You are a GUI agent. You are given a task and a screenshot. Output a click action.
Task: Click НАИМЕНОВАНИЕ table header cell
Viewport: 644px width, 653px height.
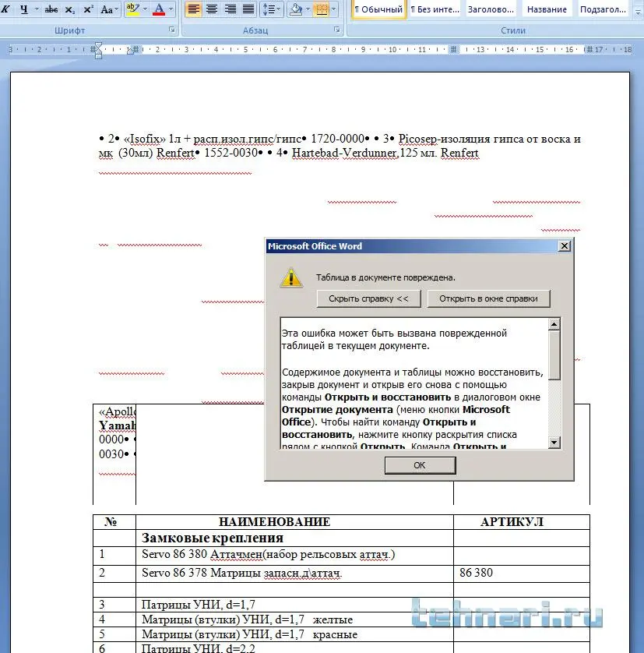(294, 522)
